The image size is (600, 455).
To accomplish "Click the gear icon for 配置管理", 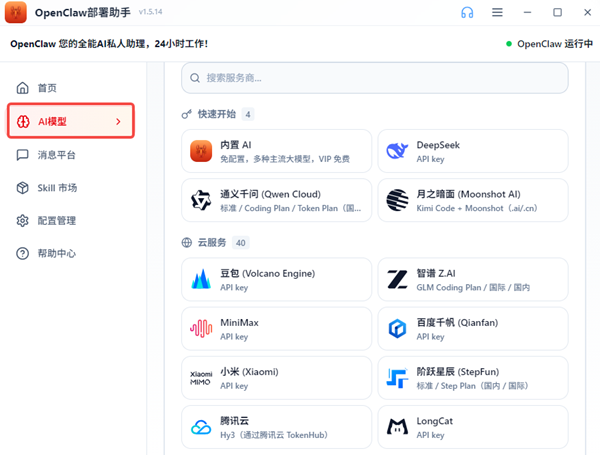I will [23, 221].
